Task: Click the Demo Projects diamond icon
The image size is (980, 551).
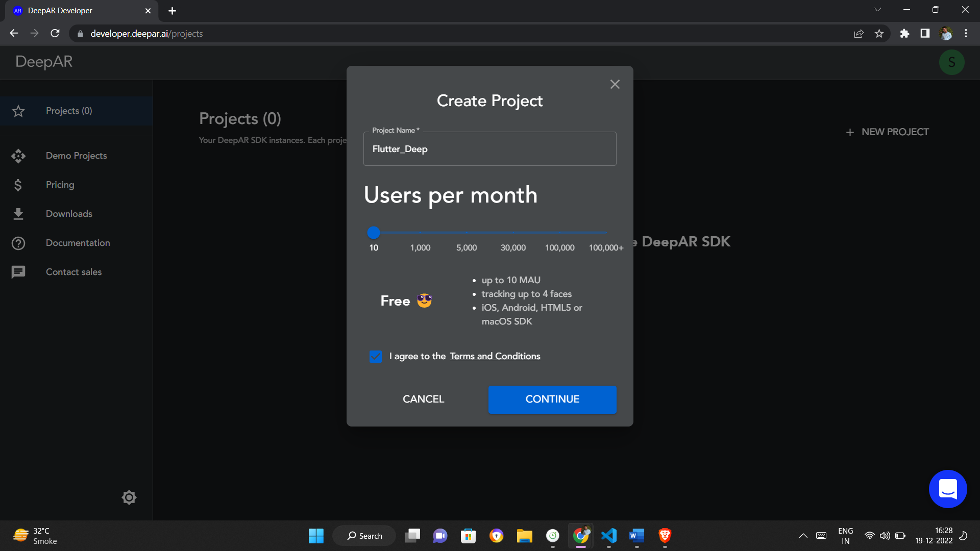Action: pos(18,156)
